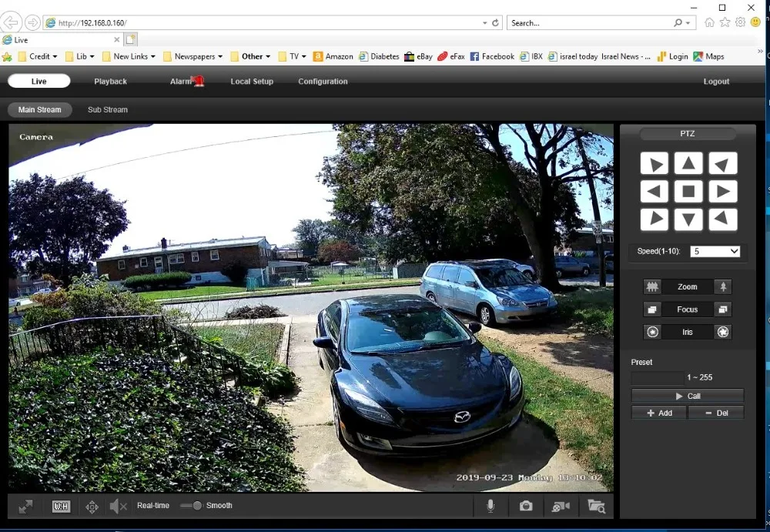Pan camera left with PTZ left arrow
770x532 pixels.
point(654,191)
